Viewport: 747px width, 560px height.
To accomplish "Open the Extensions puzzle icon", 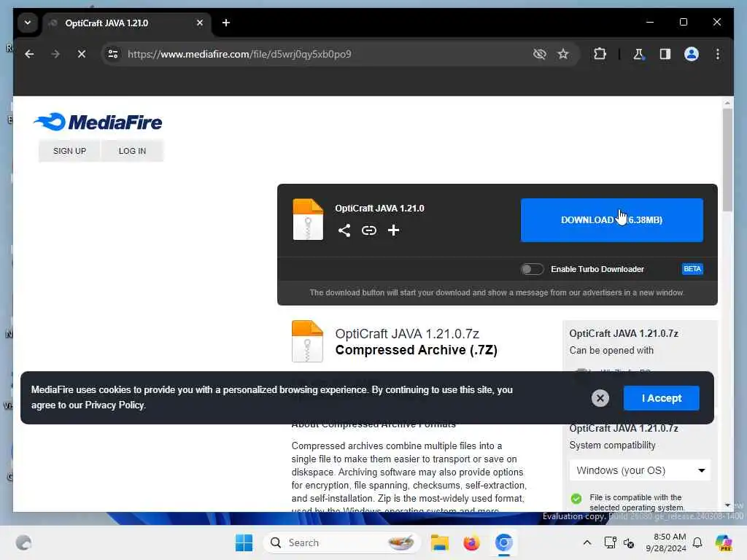I will tap(600, 54).
